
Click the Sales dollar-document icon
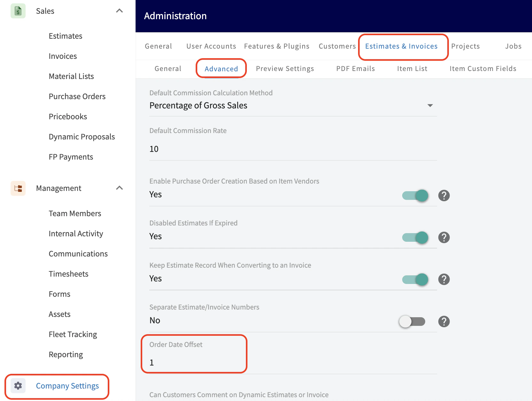18,11
